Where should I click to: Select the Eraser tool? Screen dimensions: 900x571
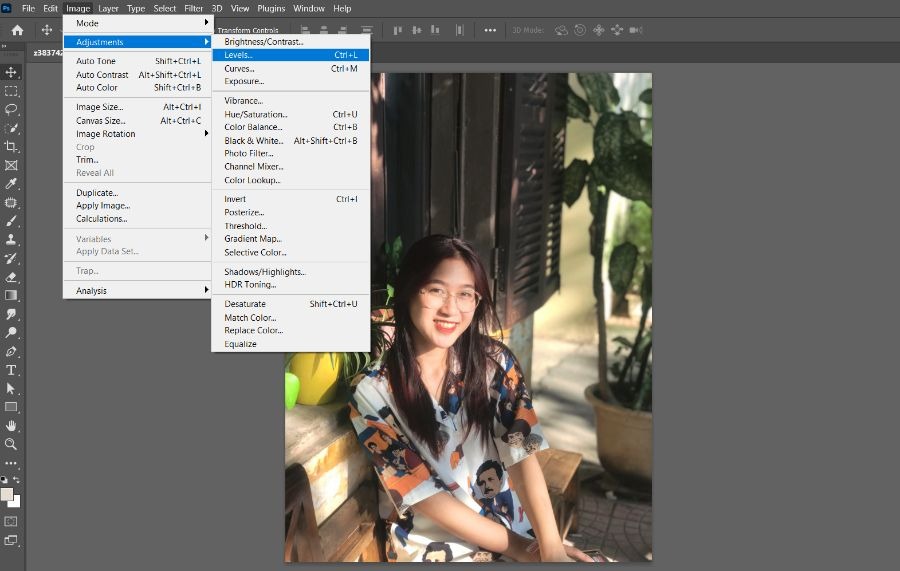tap(11, 277)
